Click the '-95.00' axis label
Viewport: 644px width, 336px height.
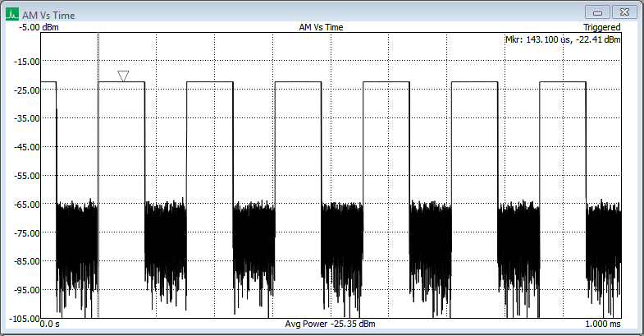(27, 290)
